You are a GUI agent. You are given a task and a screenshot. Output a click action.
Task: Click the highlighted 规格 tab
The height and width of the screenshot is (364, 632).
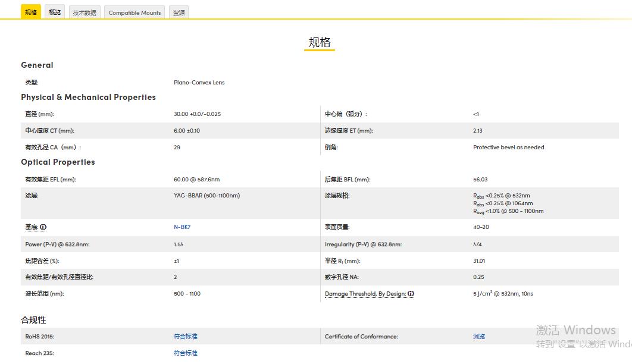pos(30,11)
